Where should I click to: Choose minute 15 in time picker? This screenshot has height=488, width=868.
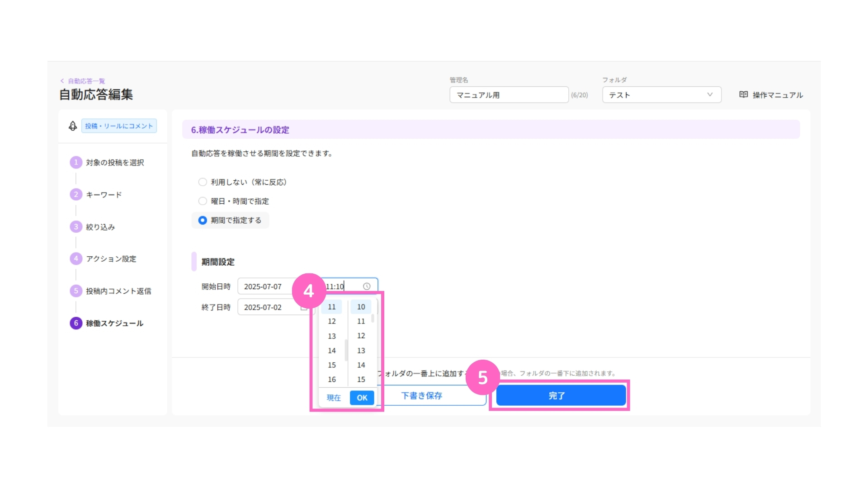click(x=361, y=380)
